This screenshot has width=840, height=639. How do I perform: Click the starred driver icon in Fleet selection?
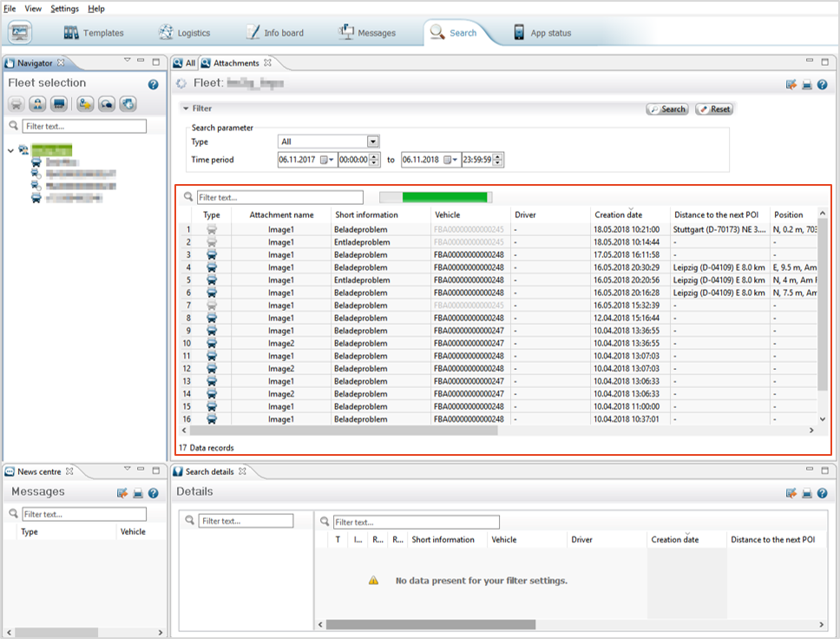pos(85,104)
